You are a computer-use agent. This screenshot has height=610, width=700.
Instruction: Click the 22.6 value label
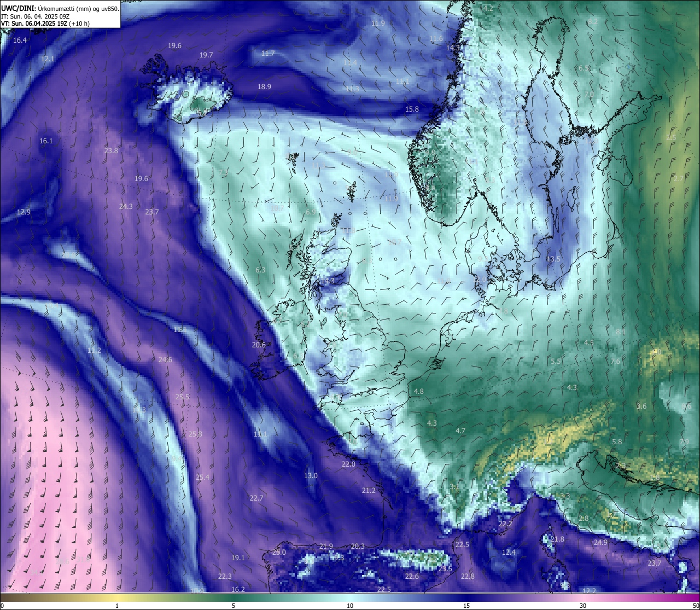click(x=412, y=577)
